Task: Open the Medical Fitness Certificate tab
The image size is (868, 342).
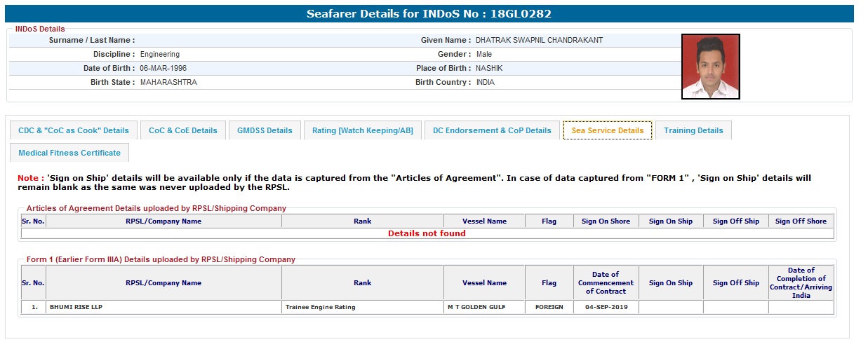Action: pyautogui.click(x=69, y=153)
